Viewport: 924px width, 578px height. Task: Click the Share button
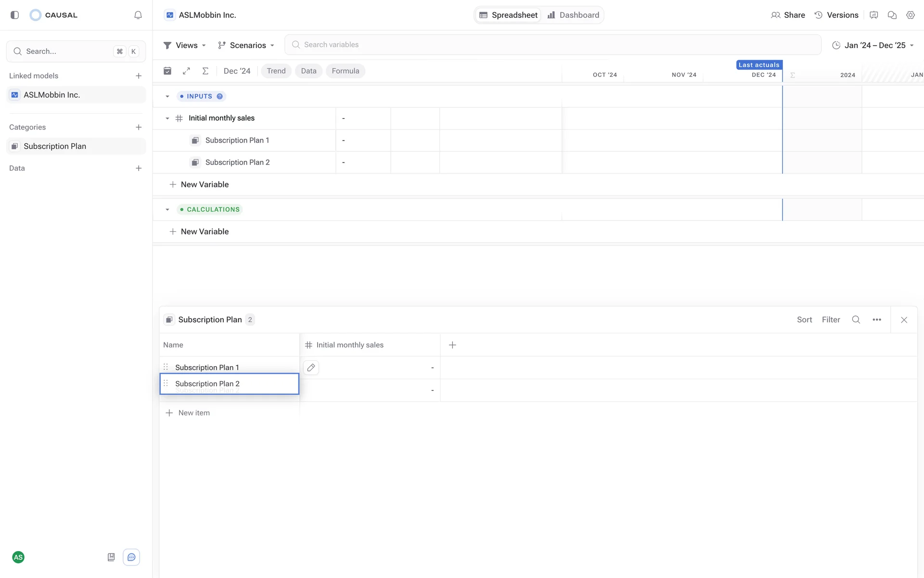point(788,15)
